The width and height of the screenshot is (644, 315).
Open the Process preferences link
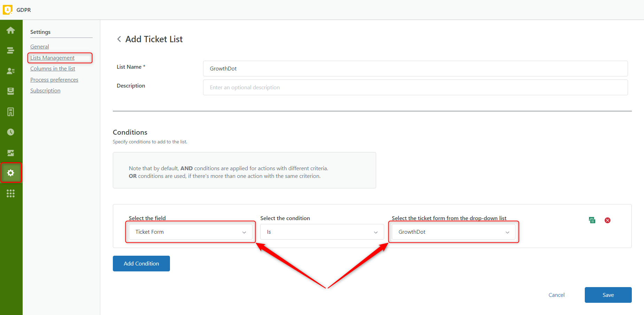tap(54, 80)
